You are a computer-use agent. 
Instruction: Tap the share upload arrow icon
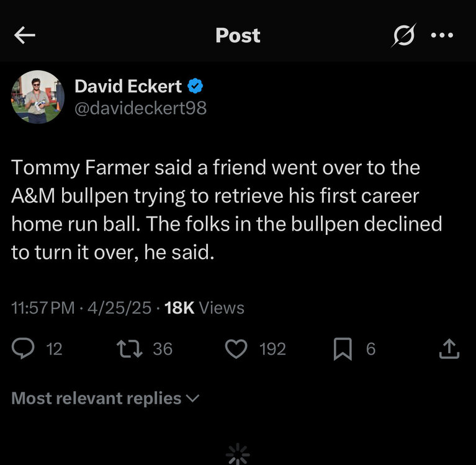(x=449, y=350)
